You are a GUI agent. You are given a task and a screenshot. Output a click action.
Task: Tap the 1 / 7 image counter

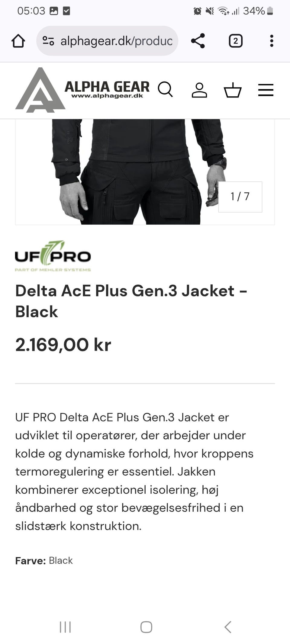[240, 197]
